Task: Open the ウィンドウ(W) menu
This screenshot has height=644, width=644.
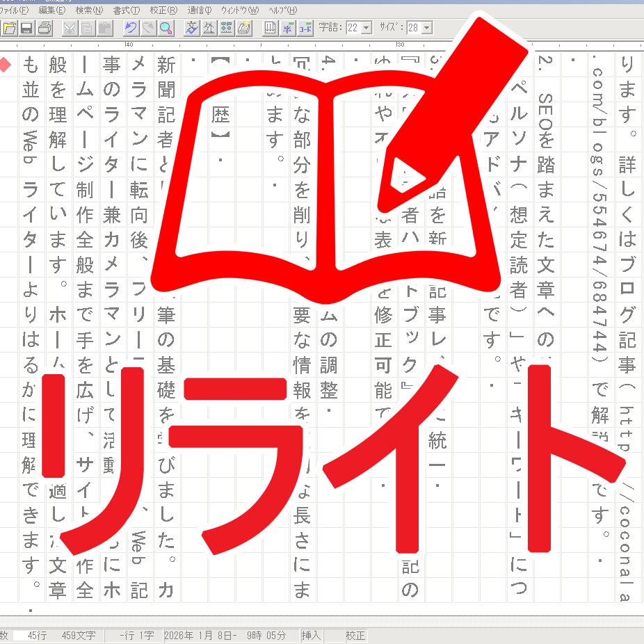Action: click(240, 10)
